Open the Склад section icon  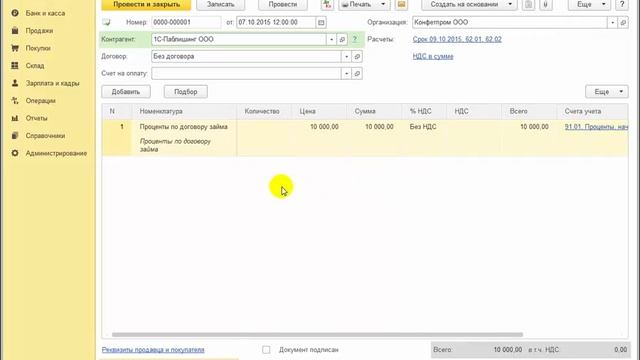pyautogui.click(x=15, y=65)
